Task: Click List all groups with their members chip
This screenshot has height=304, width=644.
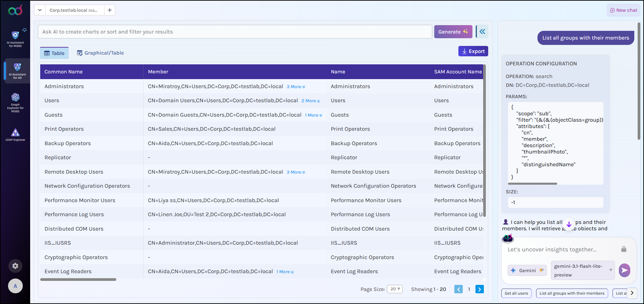Action: coord(572,293)
